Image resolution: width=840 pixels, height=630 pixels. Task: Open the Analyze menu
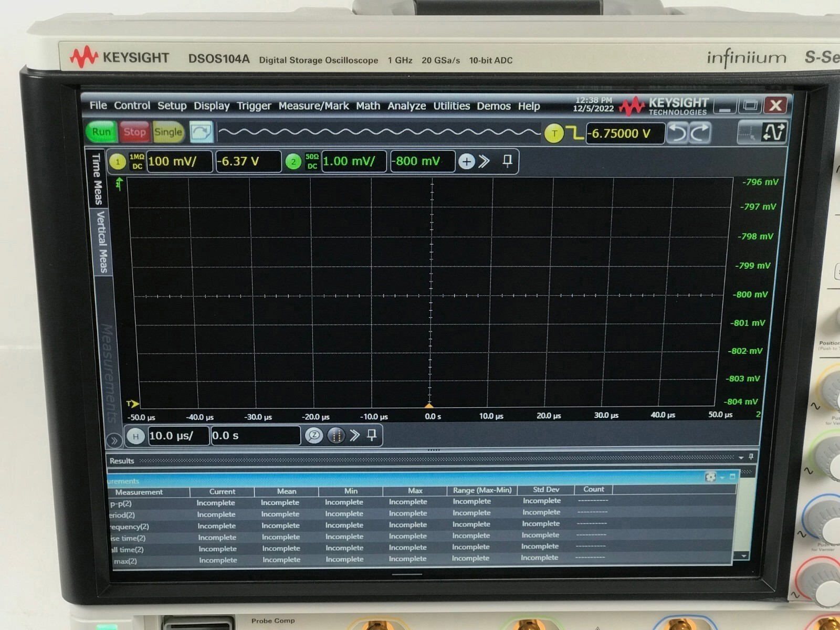click(x=406, y=106)
